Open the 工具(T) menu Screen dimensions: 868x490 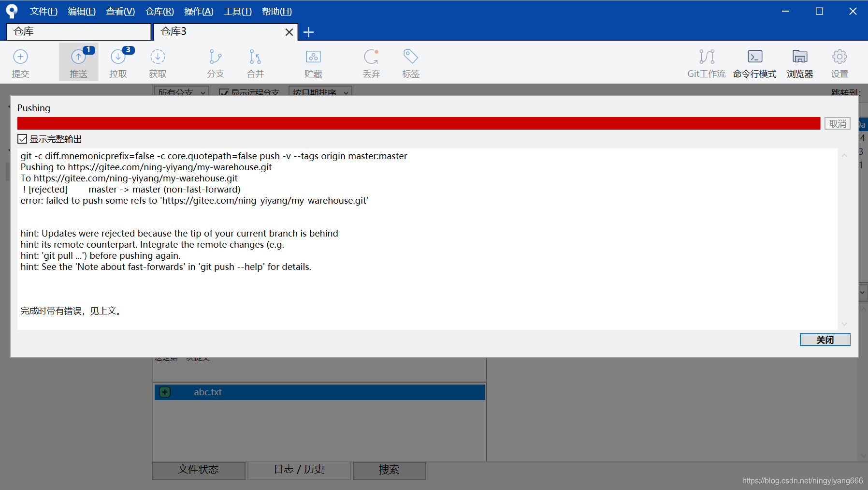(237, 11)
